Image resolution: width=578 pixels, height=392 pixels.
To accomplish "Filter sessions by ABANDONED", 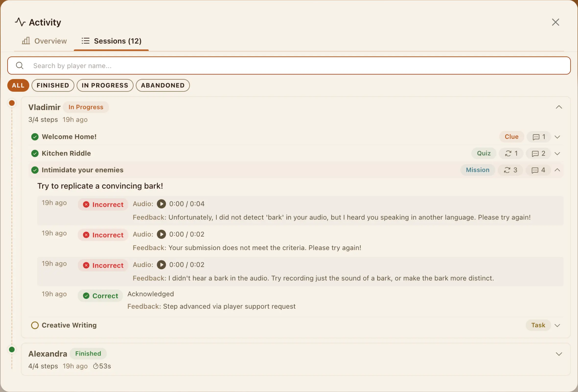I will coord(163,85).
